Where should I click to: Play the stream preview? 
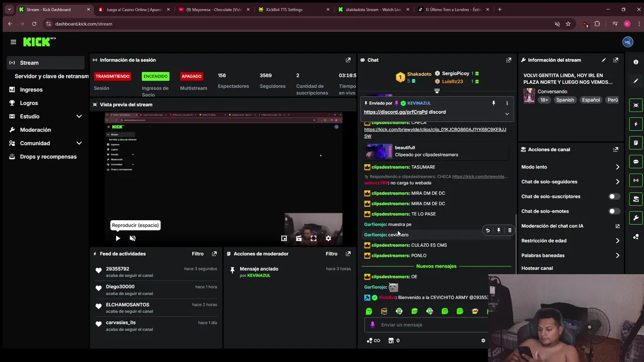point(118,238)
